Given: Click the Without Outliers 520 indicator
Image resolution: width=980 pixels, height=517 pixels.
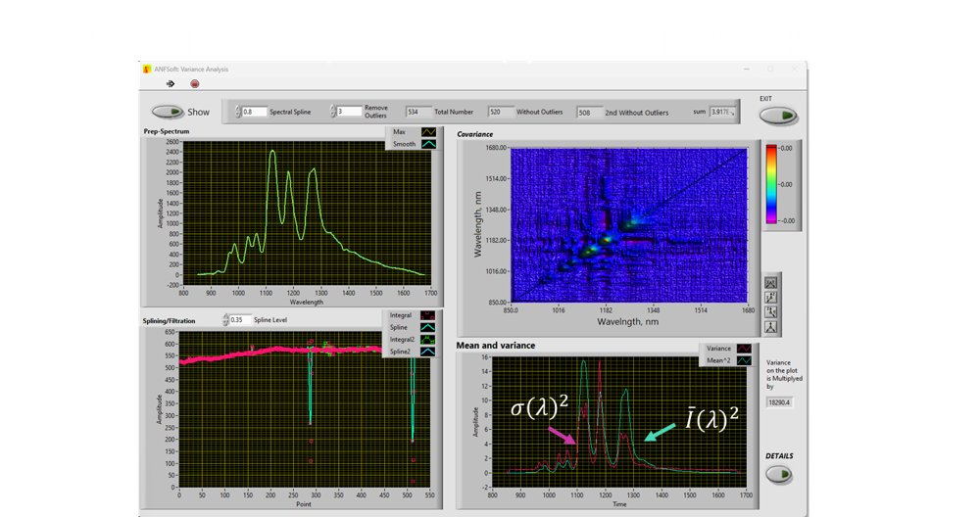Looking at the screenshot, I should 500,112.
